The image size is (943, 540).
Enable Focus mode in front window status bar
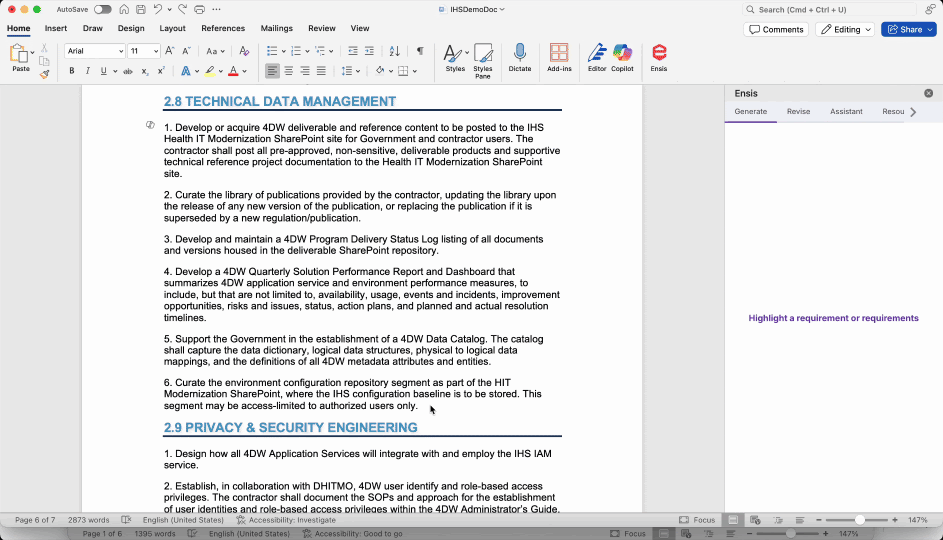pyautogui.click(x=698, y=520)
